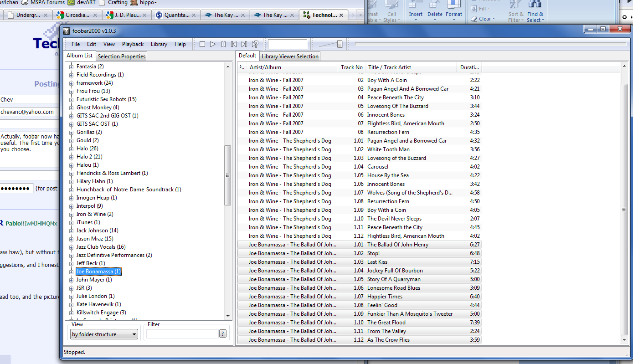
Task: Expand the Gorillaz tree node
Action: tap(72, 133)
